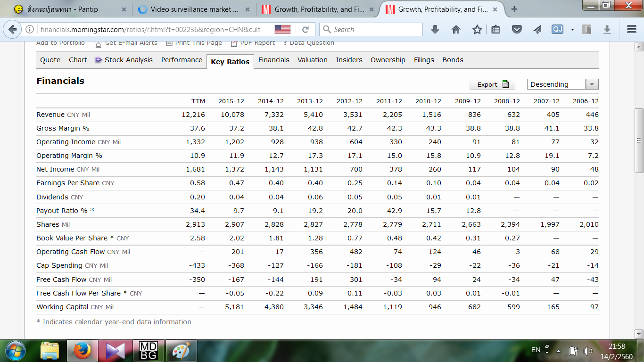Click the Export button
644x362 pixels.
point(492,84)
